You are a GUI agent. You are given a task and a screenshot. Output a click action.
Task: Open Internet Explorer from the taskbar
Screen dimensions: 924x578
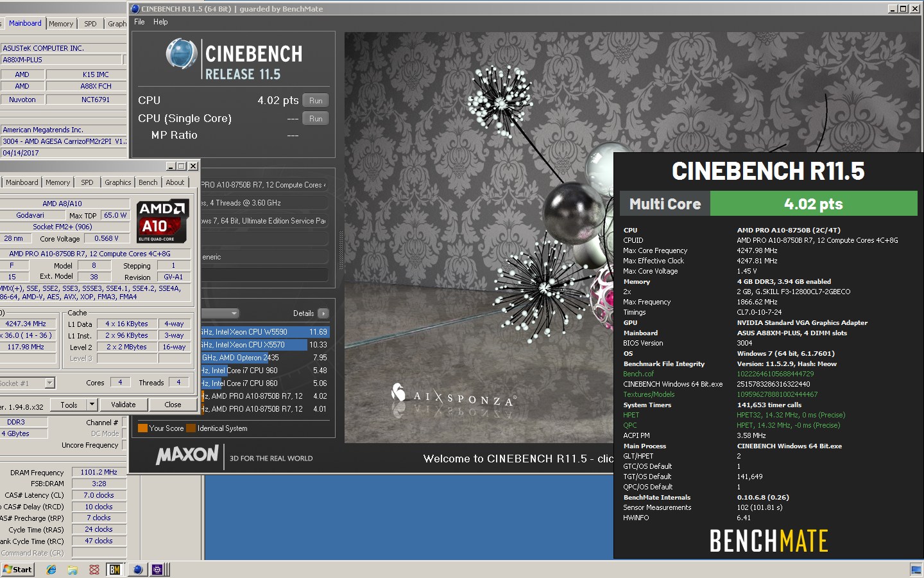point(51,570)
